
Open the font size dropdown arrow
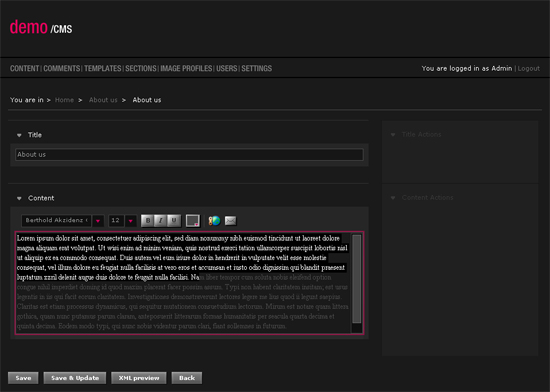[130, 221]
